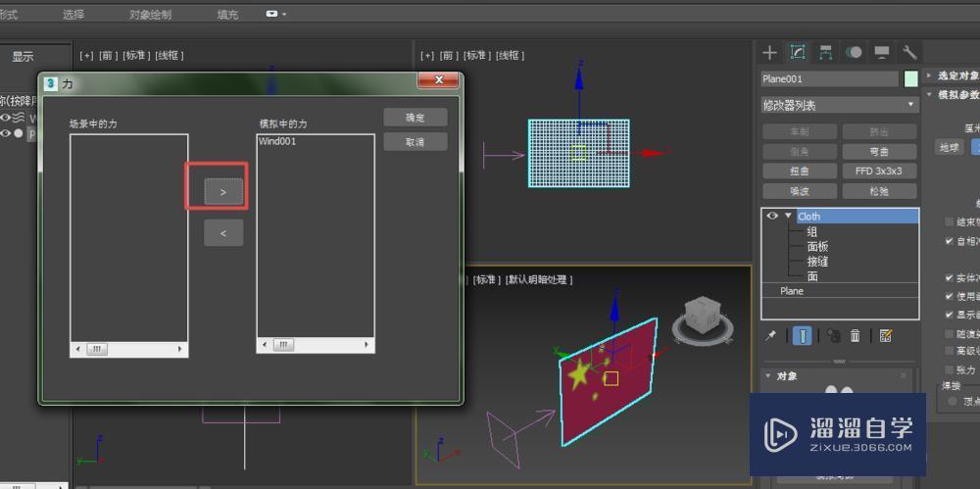Image resolution: width=980 pixels, height=489 pixels.
Task: Click Make Unique modifier icon
Action: click(x=833, y=336)
